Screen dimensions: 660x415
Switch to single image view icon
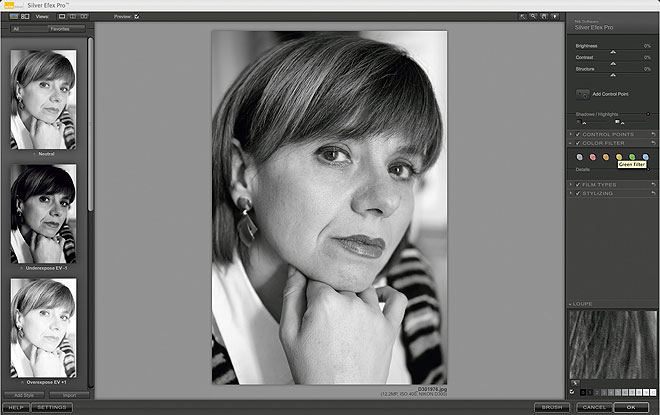coord(62,17)
